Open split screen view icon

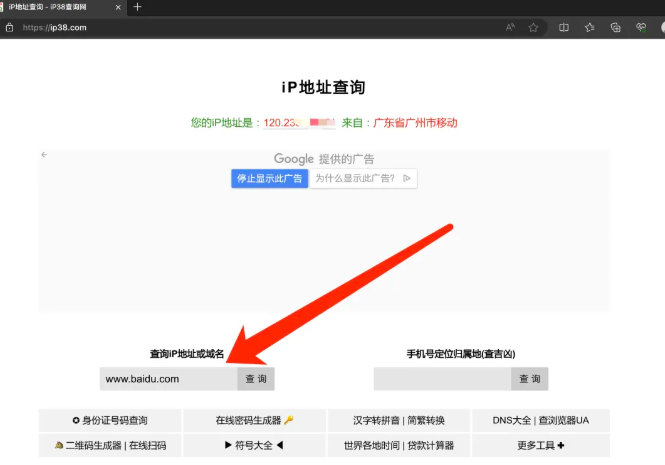click(x=564, y=27)
